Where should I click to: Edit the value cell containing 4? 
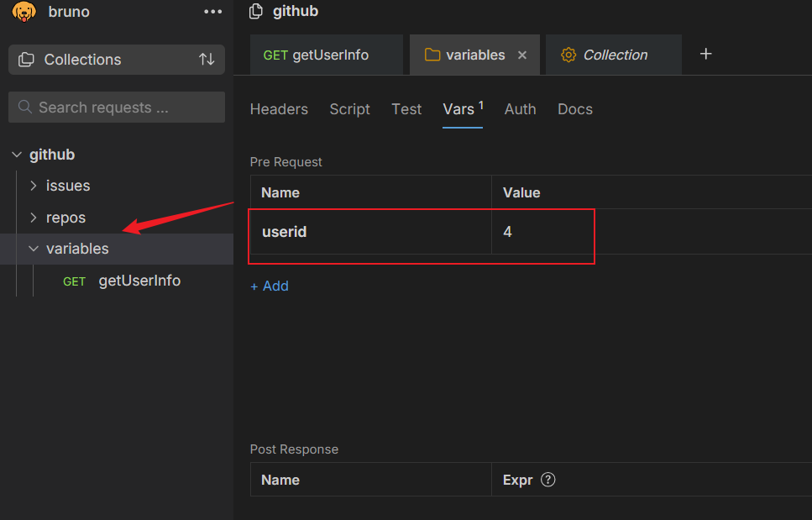pyautogui.click(x=652, y=232)
